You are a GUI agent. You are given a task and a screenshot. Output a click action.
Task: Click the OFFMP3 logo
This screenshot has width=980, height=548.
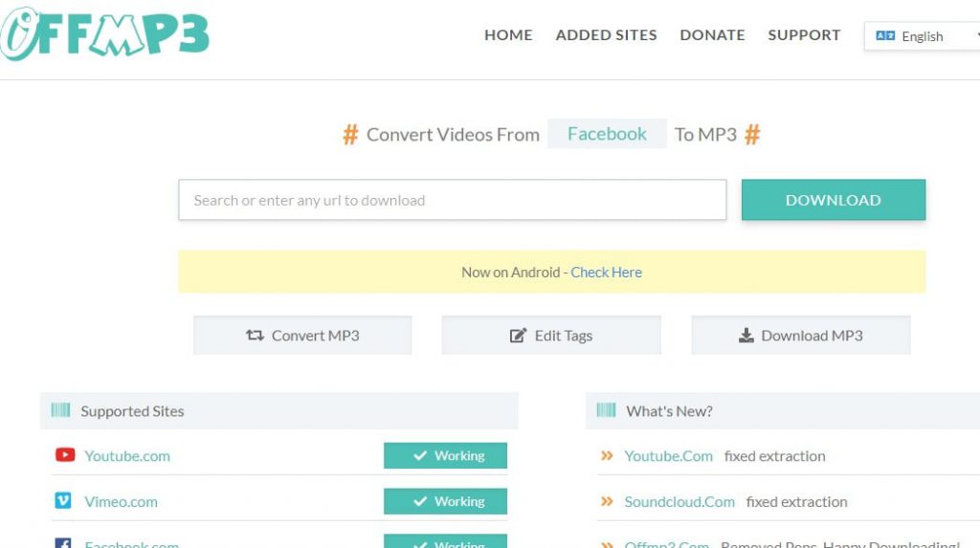point(104,34)
